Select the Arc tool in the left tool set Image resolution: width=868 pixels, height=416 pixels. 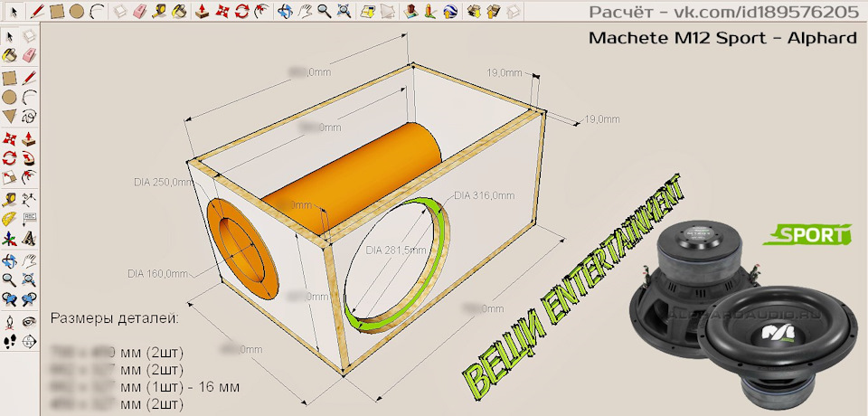(29, 97)
